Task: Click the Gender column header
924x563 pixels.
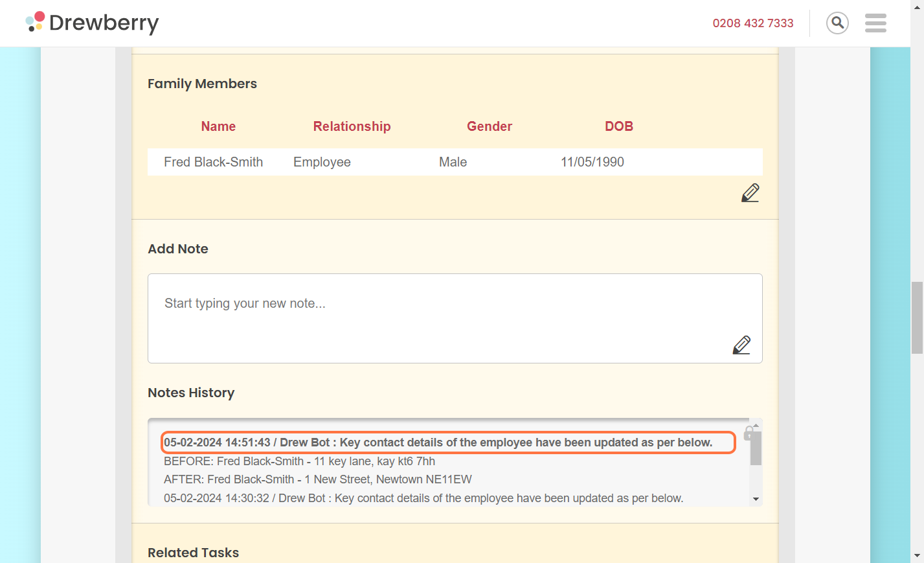Action: [490, 126]
